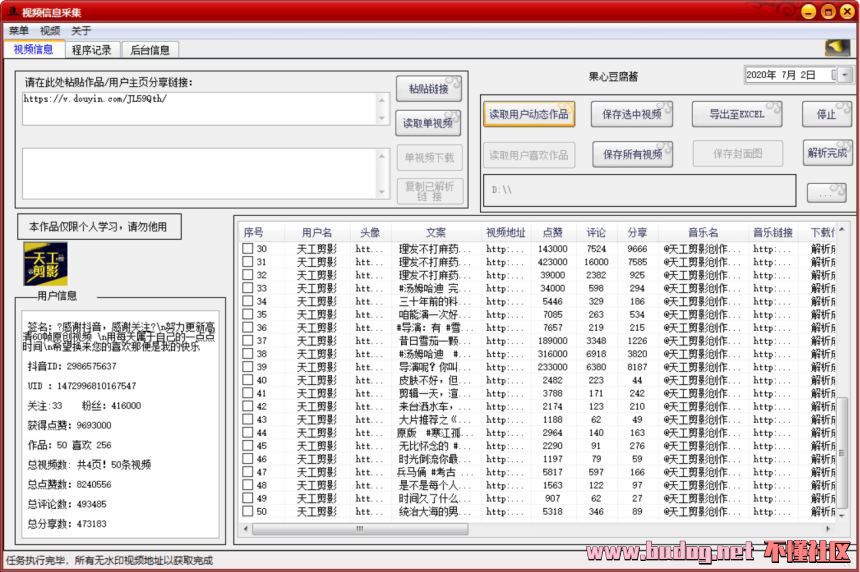Click the vertical scrollbar thumb of the table
This screenshot has width=860, height=572.
click(842, 452)
